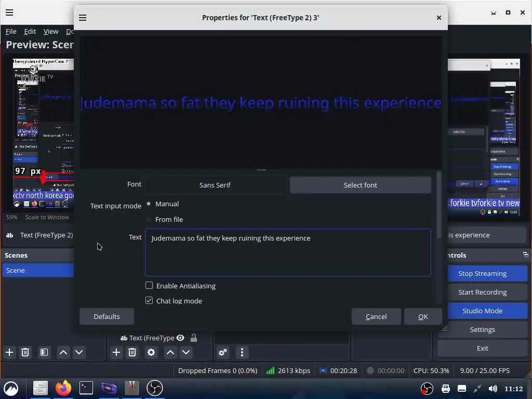Launch Firefox from the taskbar
Viewport: 532px width, 399px height.
pyautogui.click(x=63, y=388)
